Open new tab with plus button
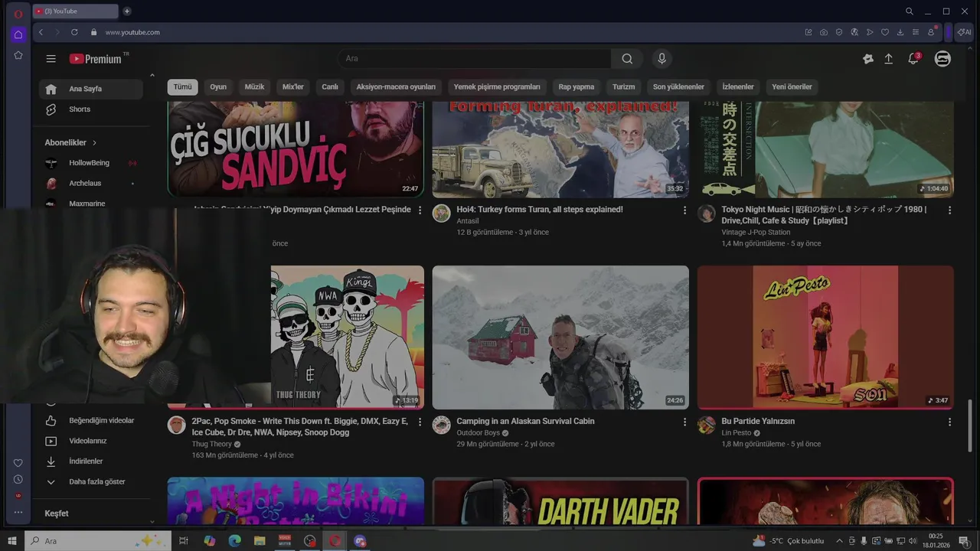This screenshot has width=980, height=551. pos(127,11)
